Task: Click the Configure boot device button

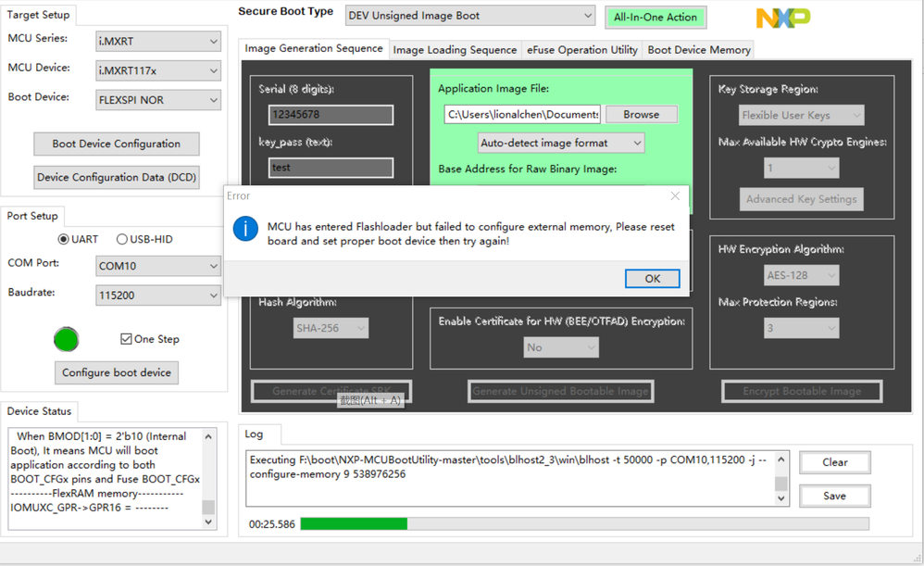Action: click(116, 372)
